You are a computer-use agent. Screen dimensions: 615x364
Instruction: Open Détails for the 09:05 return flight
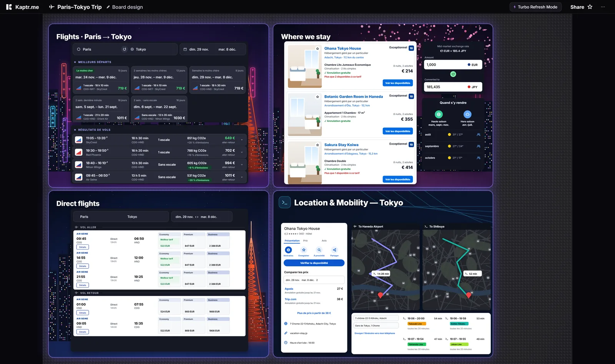[x=83, y=332]
